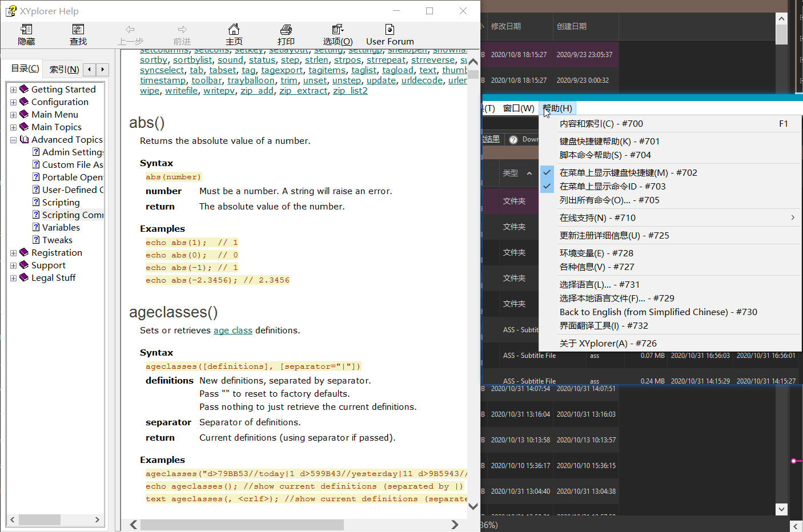
Task: Click the Print (打印) toolbar icon
Action: [286, 30]
